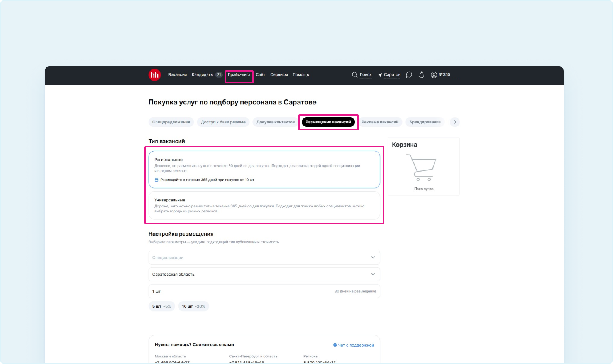Choose the 5 шт -5% quantity chip
This screenshot has height=364, width=613.
162,307
